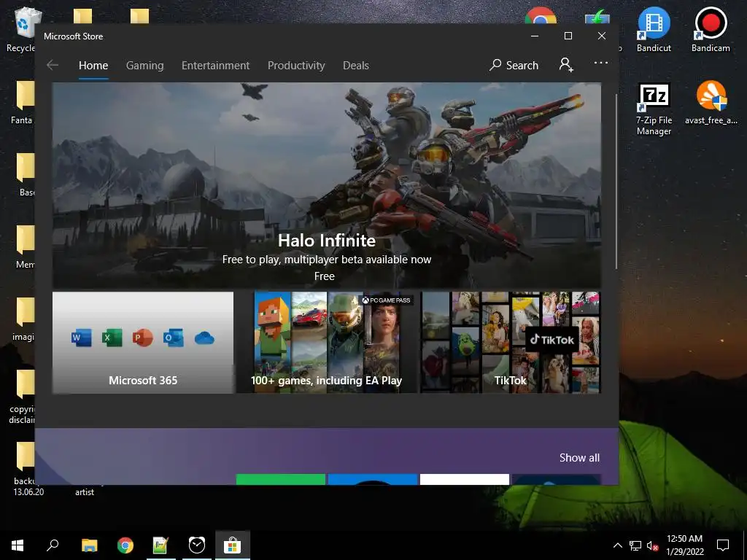Select the imagi desktop folder
747x560 pixels.
(23, 318)
